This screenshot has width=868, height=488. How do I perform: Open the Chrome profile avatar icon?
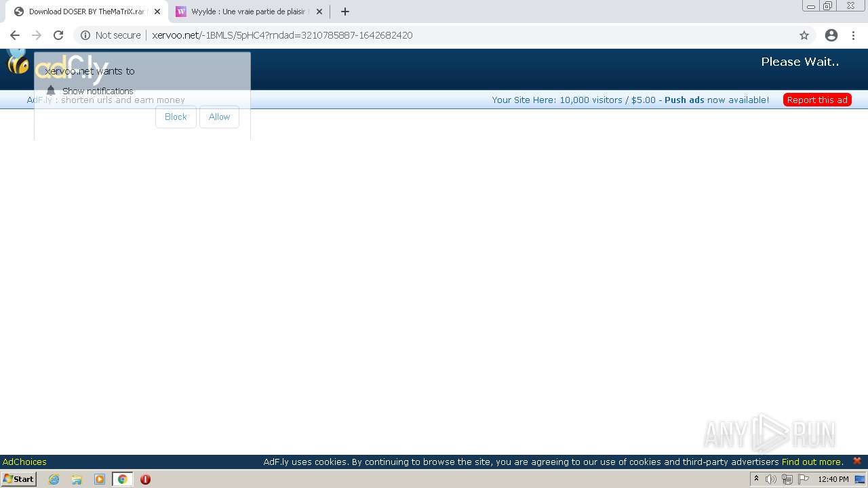tap(831, 35)
